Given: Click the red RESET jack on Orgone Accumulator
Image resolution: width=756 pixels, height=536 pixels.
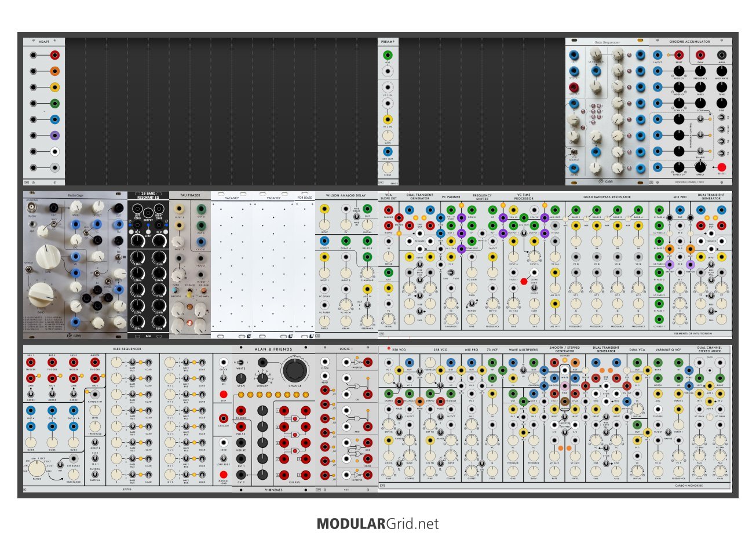Looking at the screenshot, I should point(679,55).
